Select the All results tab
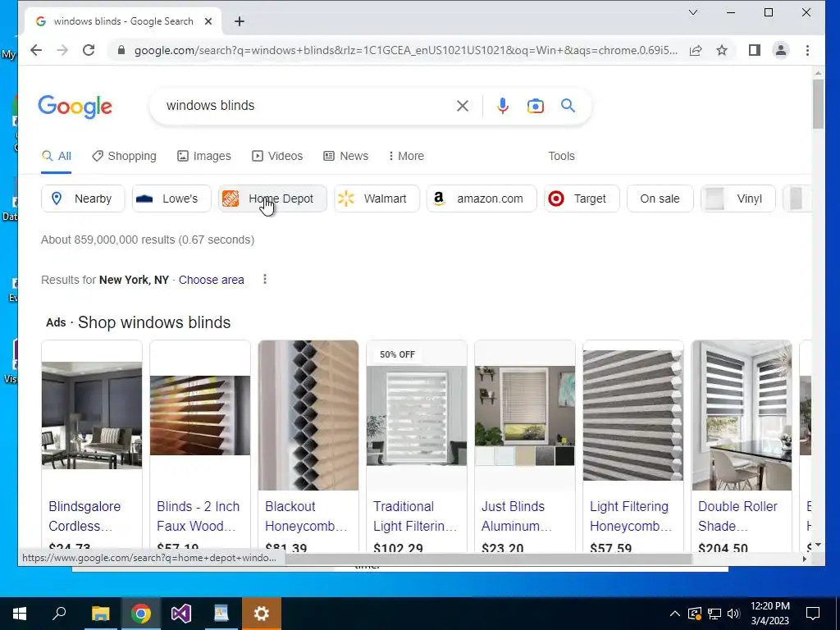This screenshot has height=630, width=840. point(57,156)
